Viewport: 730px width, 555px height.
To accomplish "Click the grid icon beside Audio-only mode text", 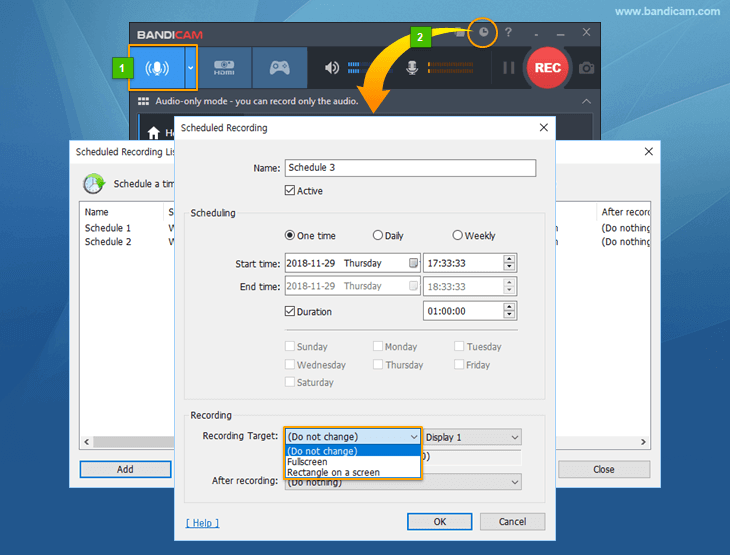I will [143, 101].
